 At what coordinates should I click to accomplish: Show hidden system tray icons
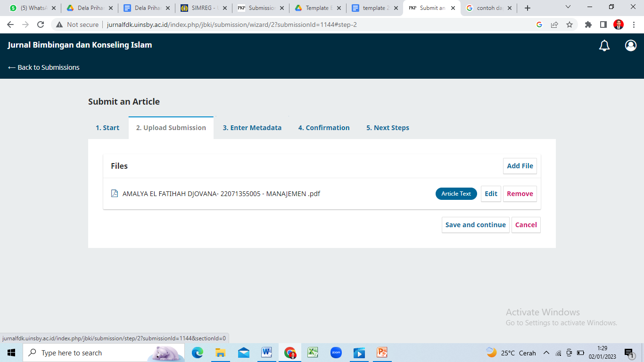point(546,353)
